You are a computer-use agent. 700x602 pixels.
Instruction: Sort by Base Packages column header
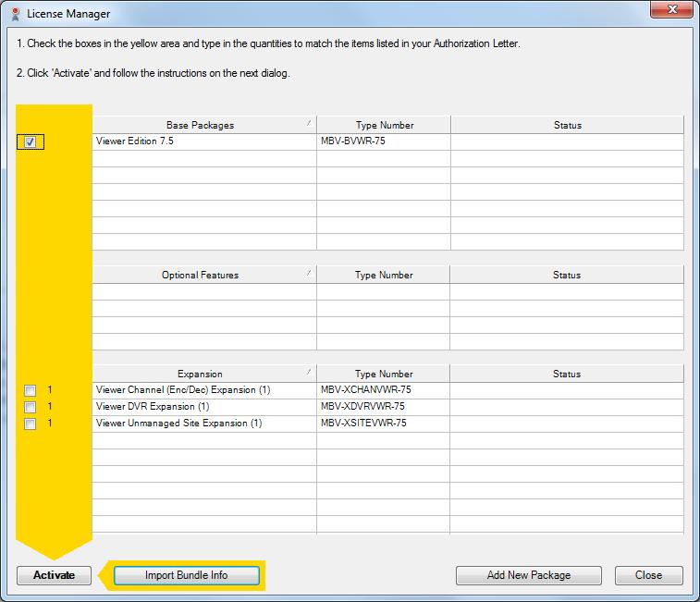[204, 125]
